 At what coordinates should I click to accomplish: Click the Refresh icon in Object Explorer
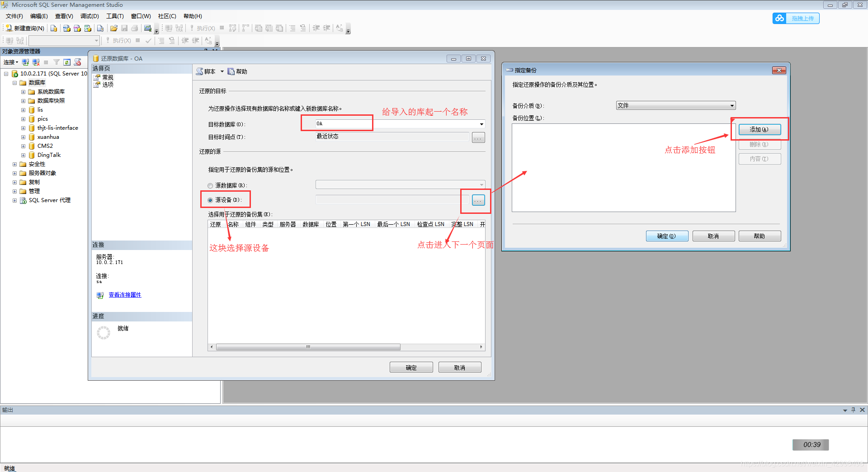pos(67,62)
